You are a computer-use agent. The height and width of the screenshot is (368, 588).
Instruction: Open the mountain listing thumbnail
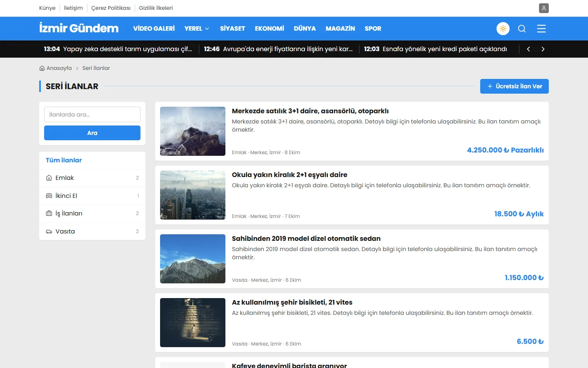coord(193,259)
